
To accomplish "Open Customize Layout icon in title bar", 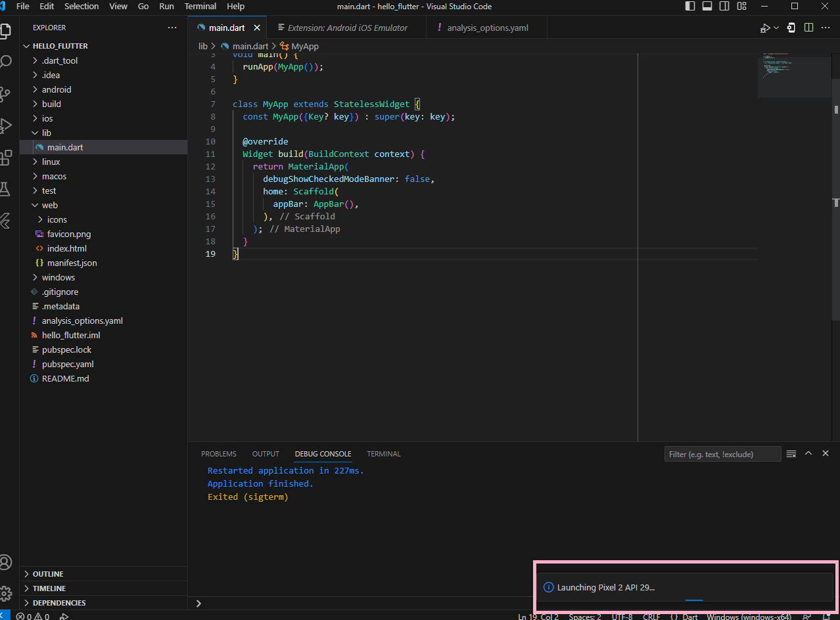I will [742, 6].
